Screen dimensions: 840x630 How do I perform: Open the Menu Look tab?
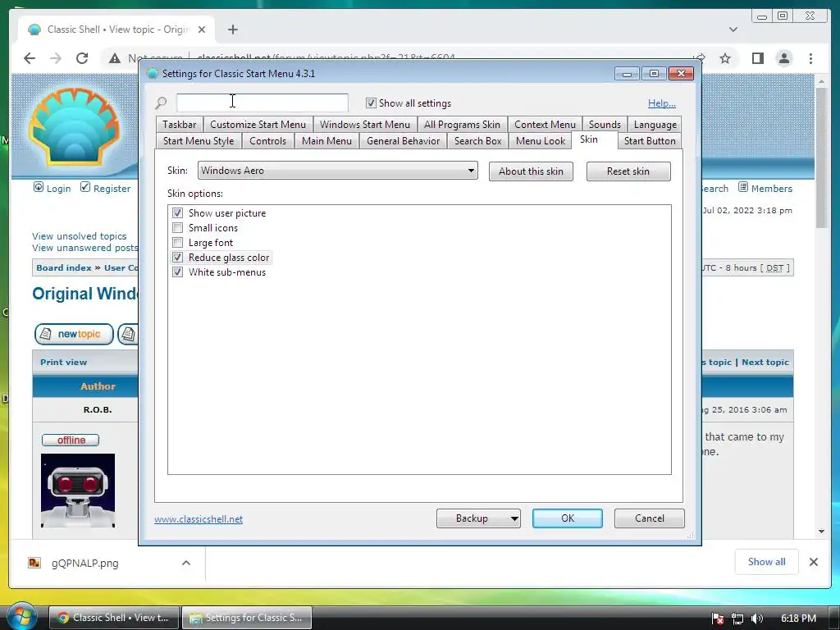click(x=540, y=141)
